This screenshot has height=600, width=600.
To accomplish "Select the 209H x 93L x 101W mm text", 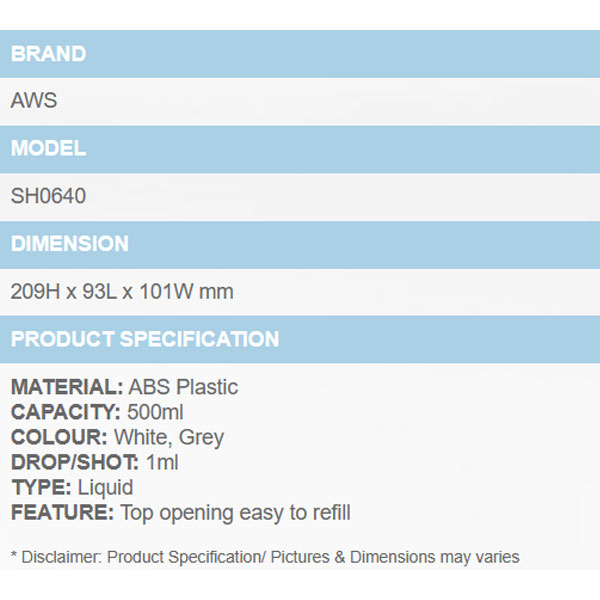I will coord(122,292).
